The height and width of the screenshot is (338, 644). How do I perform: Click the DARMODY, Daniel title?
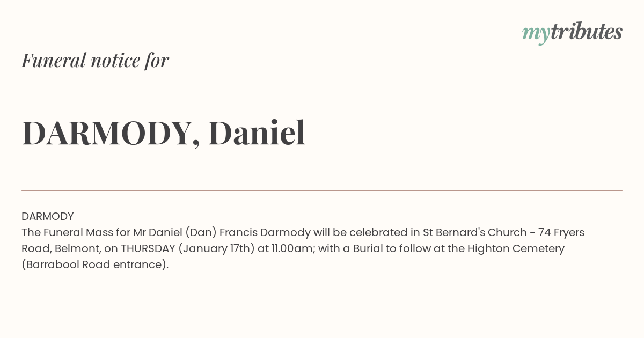click(164, 133)
